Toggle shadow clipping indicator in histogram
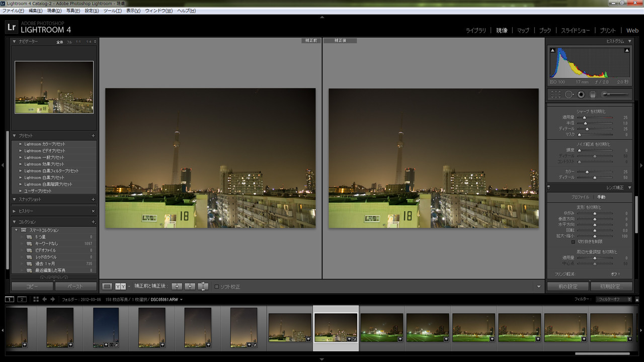The height and width of the screenshot is (362, 644). click(x=552, y=50)
